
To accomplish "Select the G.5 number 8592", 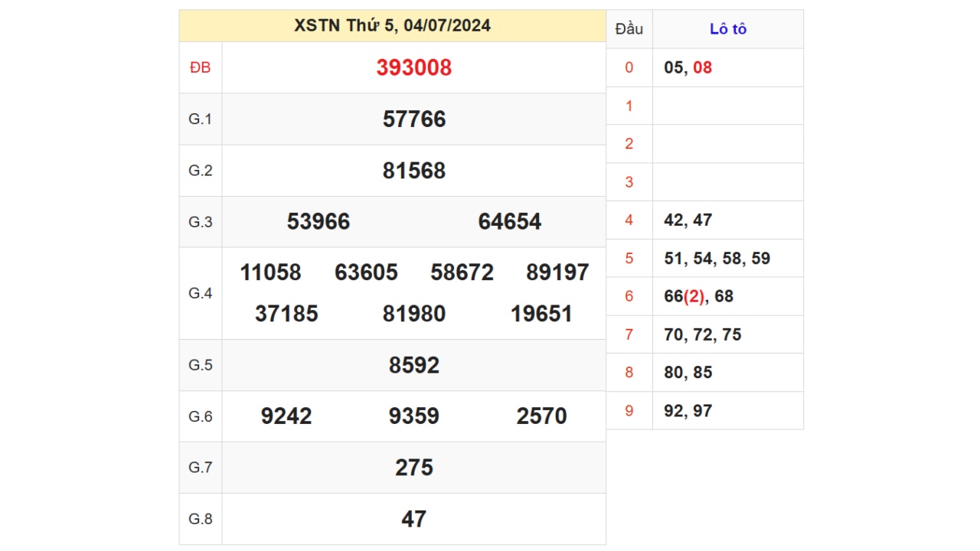I will click(x=414, y=365).
